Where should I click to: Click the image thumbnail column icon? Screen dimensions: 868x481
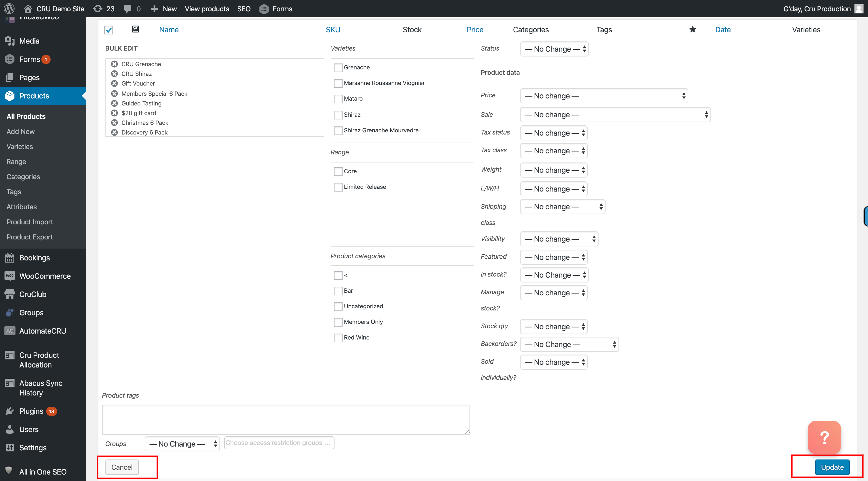[x=136, y=29]
